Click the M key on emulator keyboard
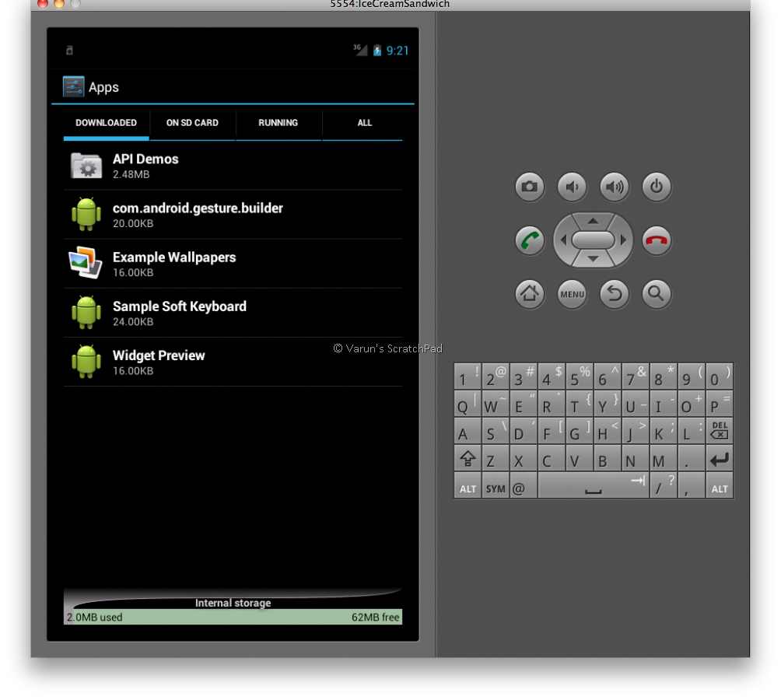781x700 pixels. coord(663,459)
